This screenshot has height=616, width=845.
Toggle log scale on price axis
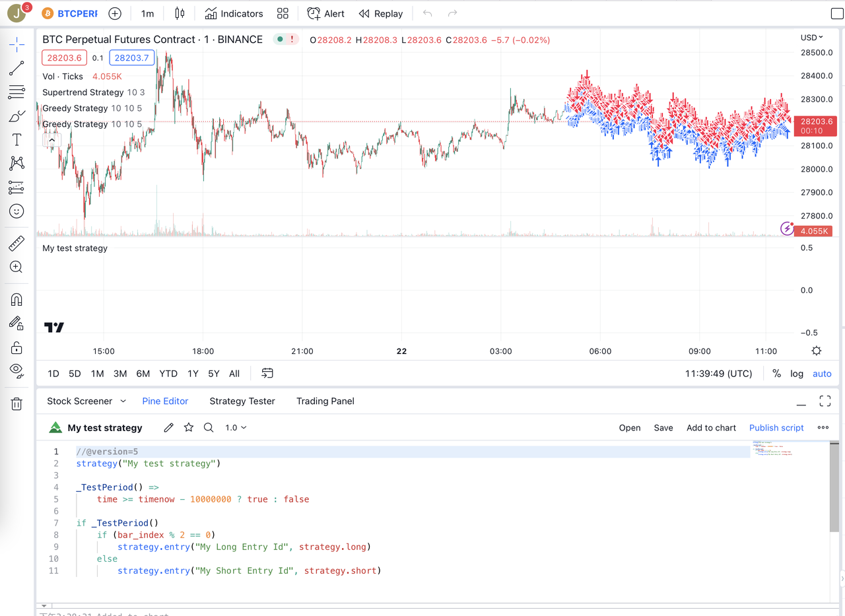tap(797, 374)
